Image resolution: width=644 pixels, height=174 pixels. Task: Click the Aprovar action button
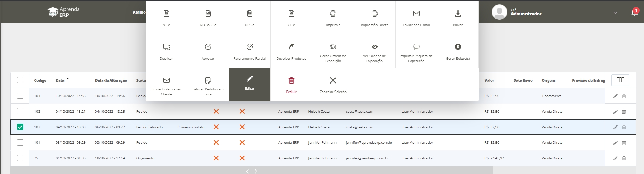click(208, 51)
